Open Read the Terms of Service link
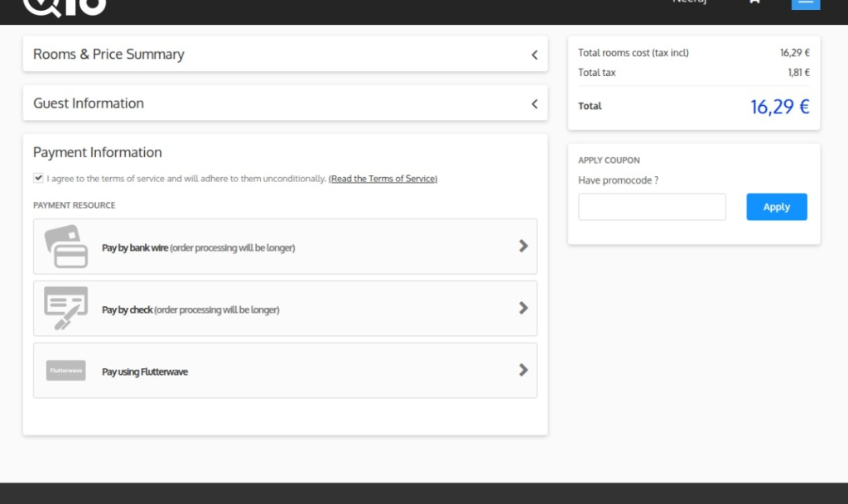 point(383,179)
